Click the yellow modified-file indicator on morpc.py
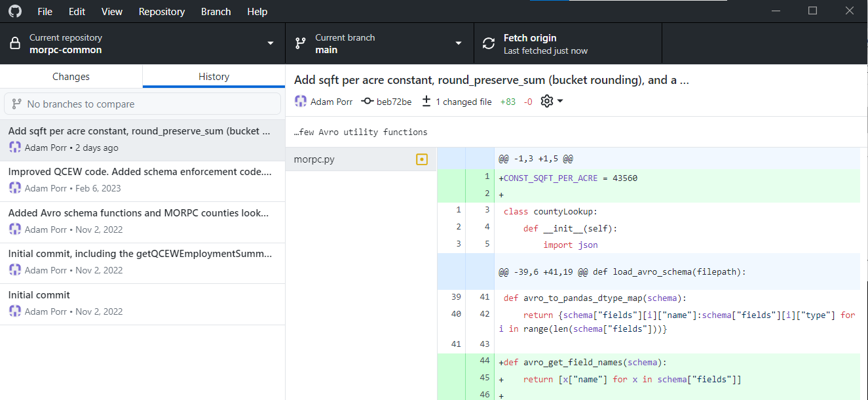 [x=422, y=159]
